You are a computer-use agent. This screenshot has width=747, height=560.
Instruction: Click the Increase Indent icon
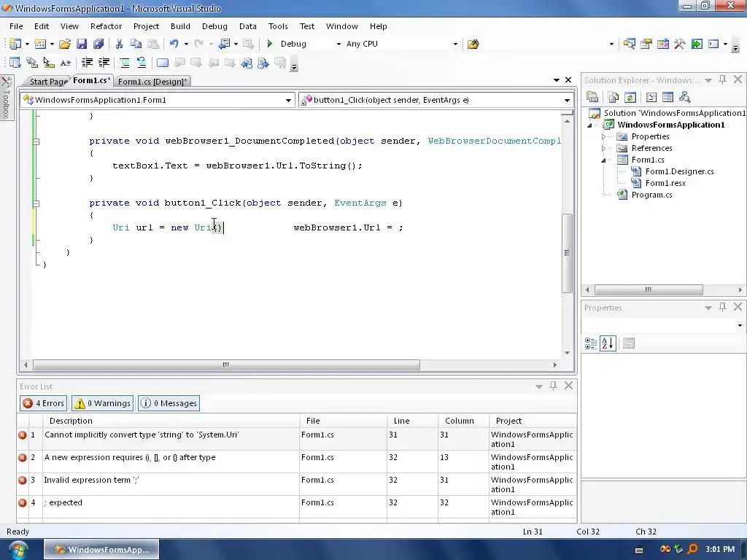(104, 63)
